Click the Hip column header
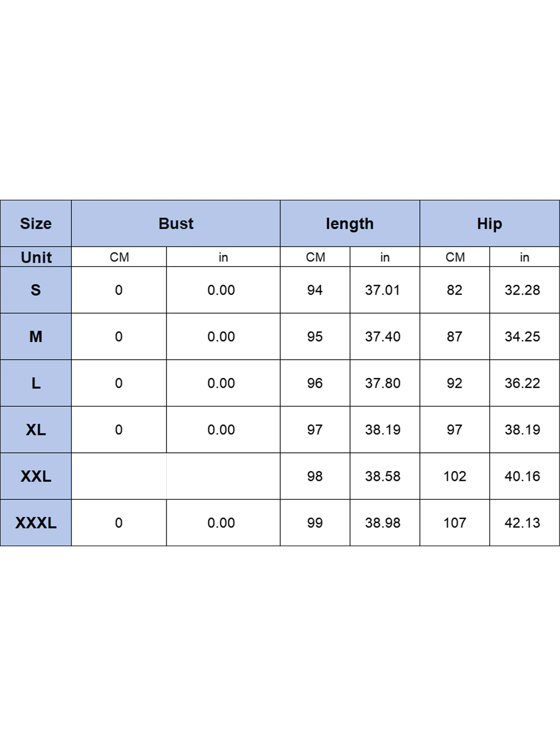Viewport: 560px width, 746px height. coord(489,224)
